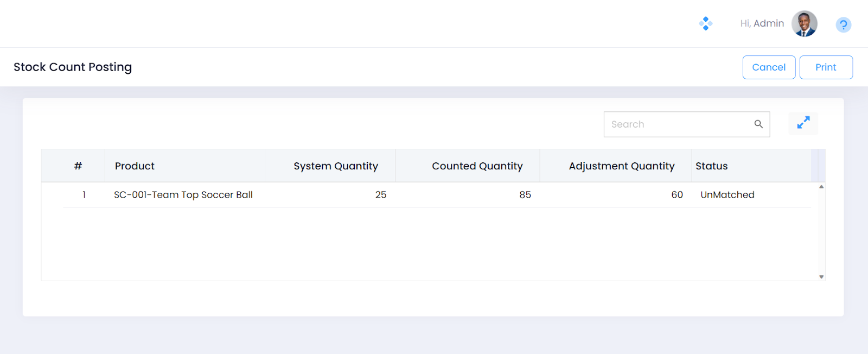
Task: Click into the Search input field
Action: click(x=678, y=124)
